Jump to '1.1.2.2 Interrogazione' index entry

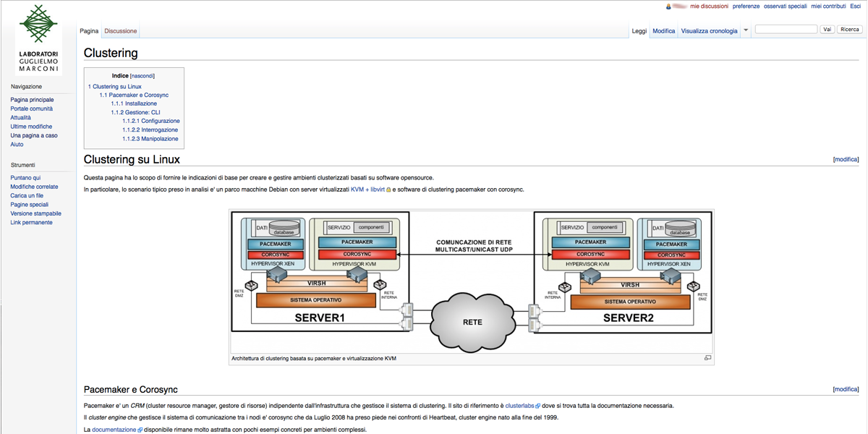pos(150,129)
